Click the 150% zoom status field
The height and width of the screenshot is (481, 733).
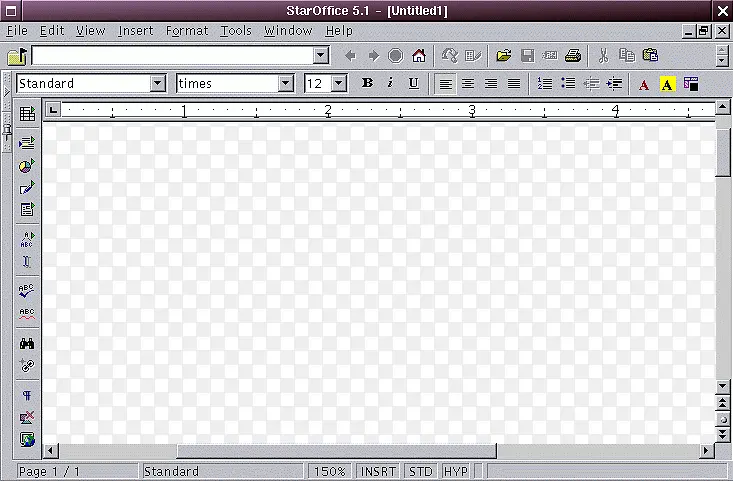pos(329,471)
